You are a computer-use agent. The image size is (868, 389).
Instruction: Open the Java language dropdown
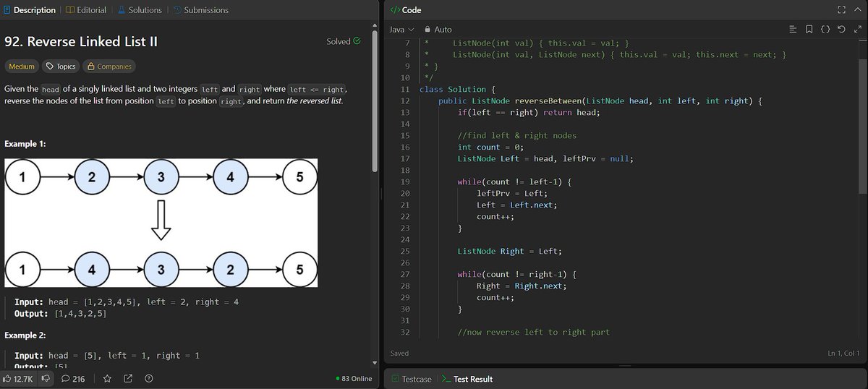pos(401,30)
